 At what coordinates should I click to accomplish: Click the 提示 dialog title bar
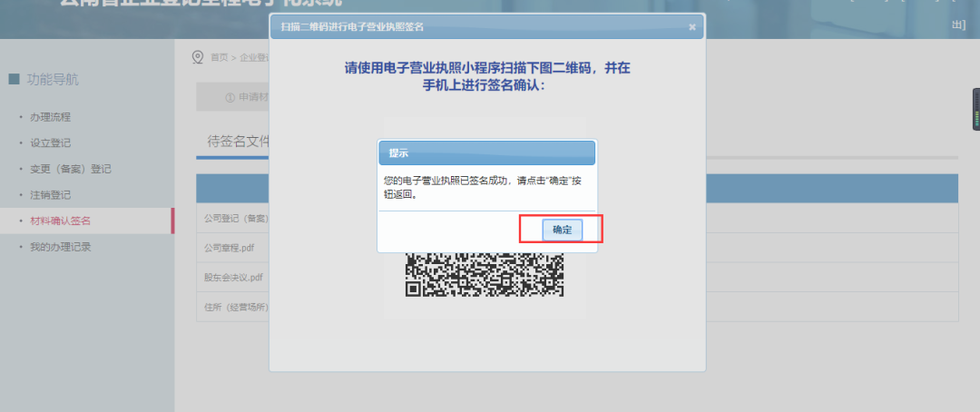coord(487,153)
